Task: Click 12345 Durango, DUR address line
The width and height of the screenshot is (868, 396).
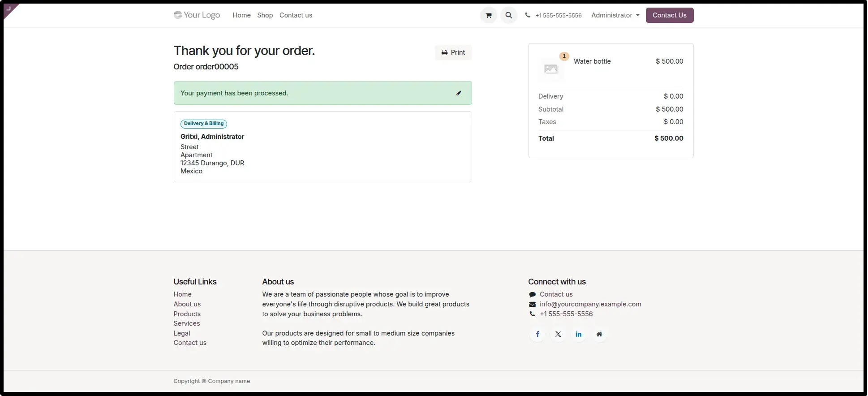Action: [x=212, y=163]
